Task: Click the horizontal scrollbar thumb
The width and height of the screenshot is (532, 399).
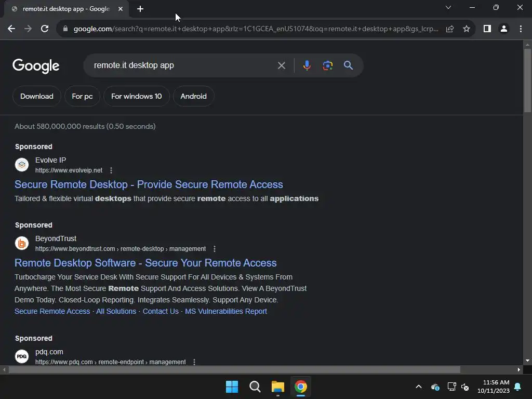Action: coord(234,369)
